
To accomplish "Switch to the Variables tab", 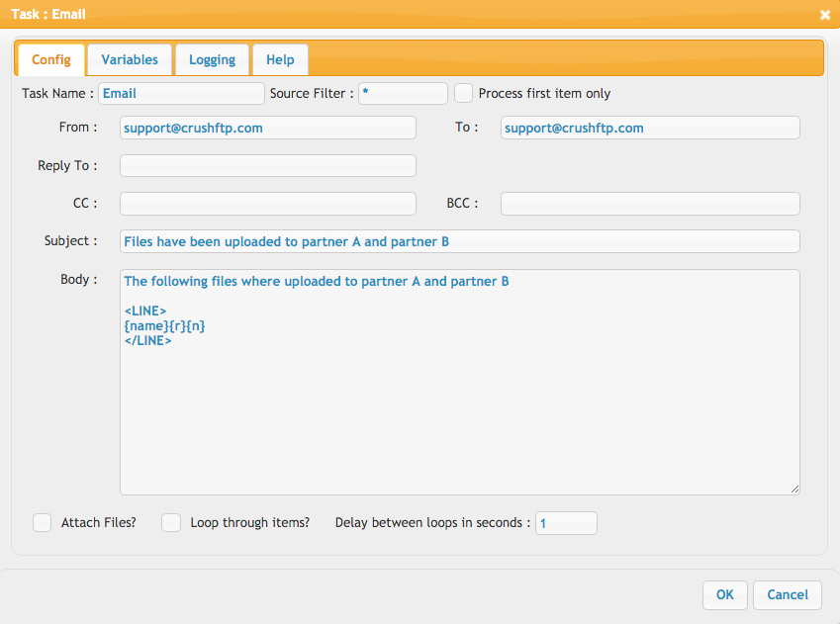I will [x=130, y=59].
